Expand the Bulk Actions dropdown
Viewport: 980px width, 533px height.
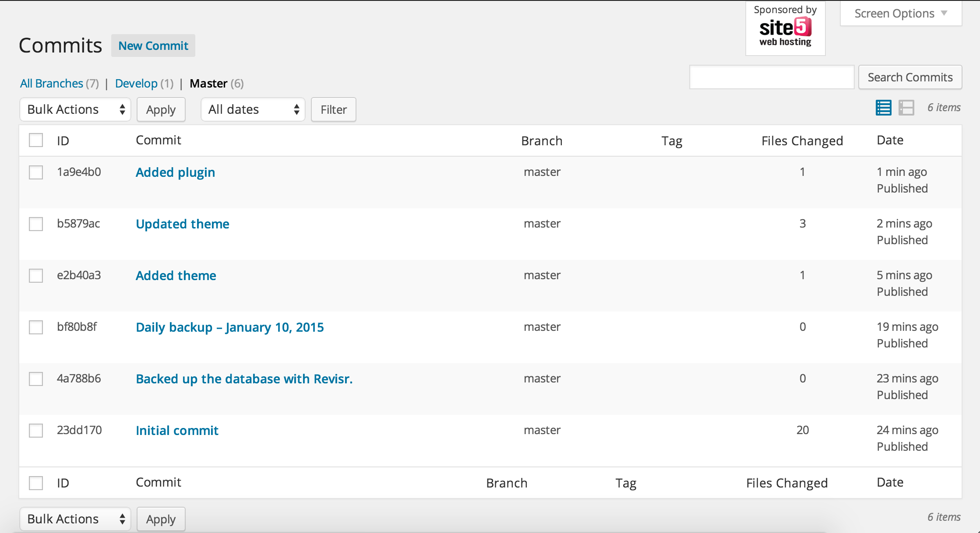coord(74,109)
